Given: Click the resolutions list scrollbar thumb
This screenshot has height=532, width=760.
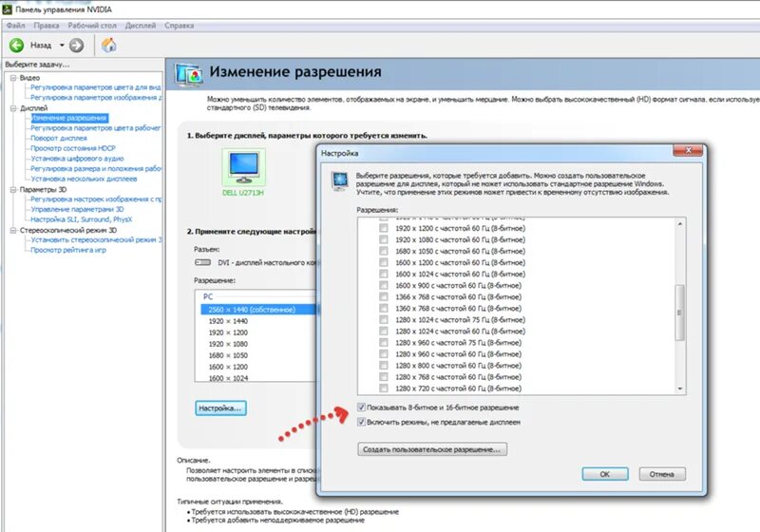Looking at the screenshot, I should point(679,313).
